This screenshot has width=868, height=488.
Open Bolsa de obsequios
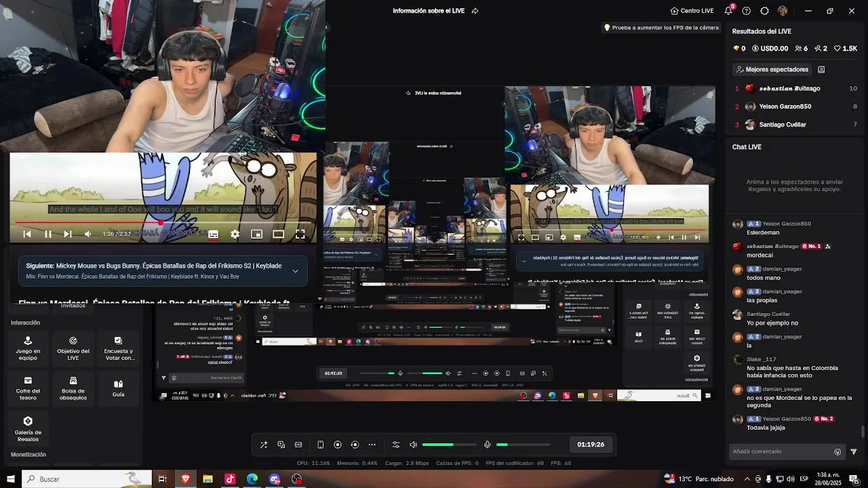point(73,388)
